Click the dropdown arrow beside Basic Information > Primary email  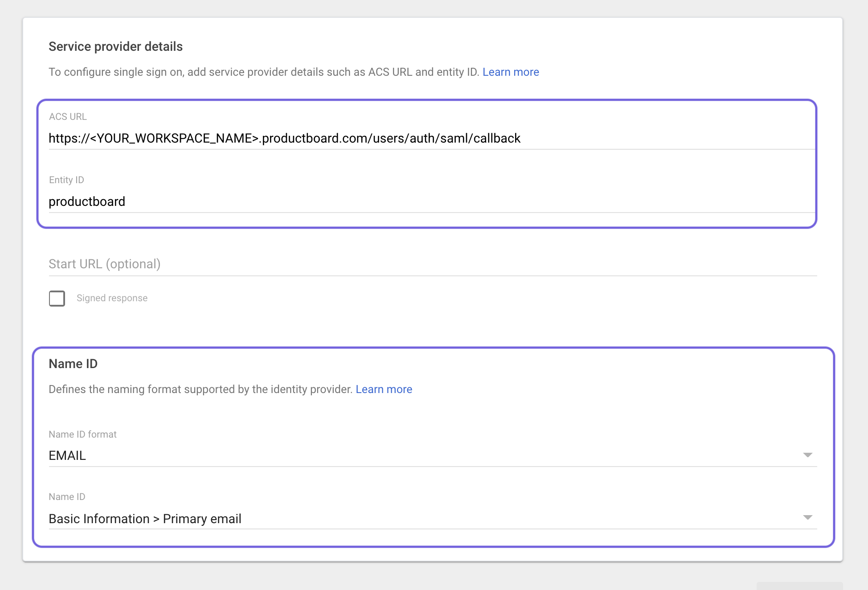[x=807, y=517]
